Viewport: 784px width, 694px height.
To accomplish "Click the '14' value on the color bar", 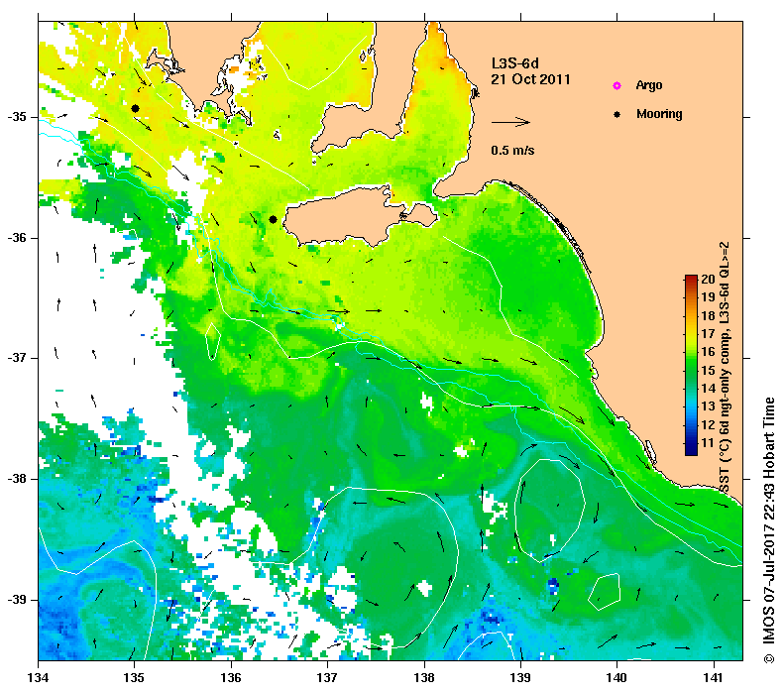I will 708,388.
